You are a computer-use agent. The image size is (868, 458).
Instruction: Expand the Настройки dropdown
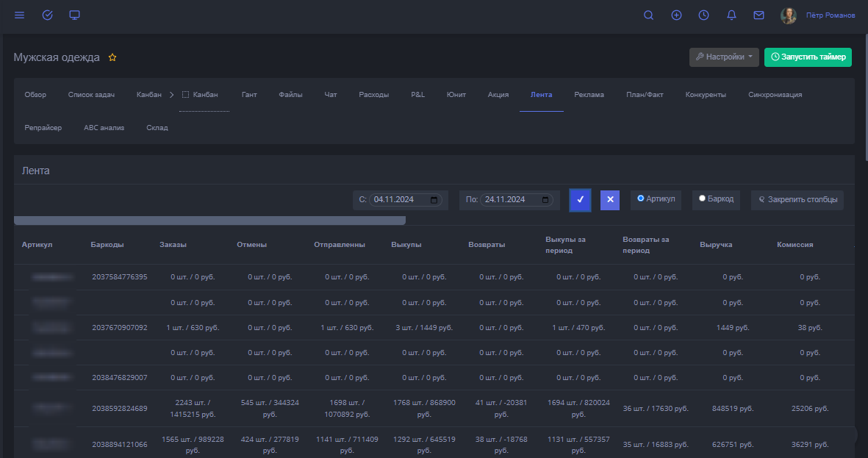[x=724, y=57]
